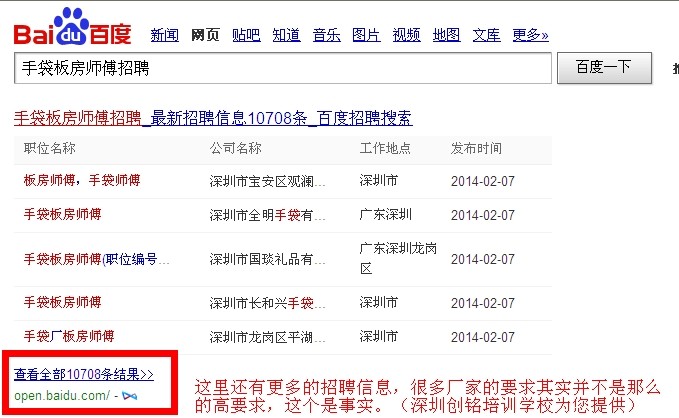Image resolution: width=679 pixels, height=418 pixels.
Task: Expand the 更多» more link
Action: tap(530, 35)
